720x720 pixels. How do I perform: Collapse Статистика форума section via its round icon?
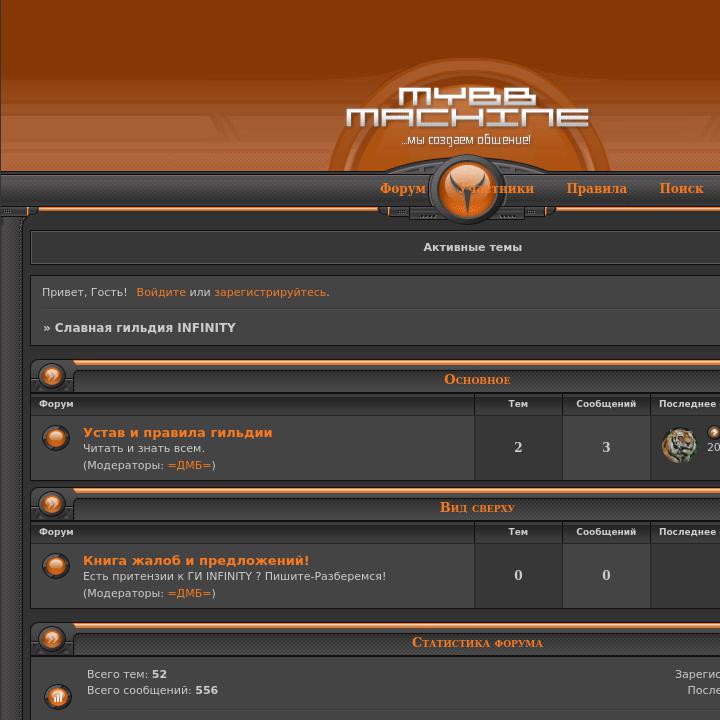52,639
